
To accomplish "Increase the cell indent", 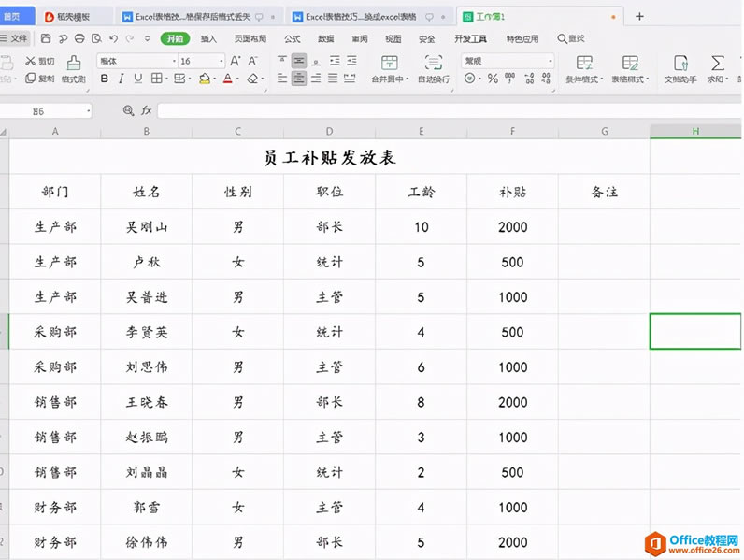I will point(351,60).
